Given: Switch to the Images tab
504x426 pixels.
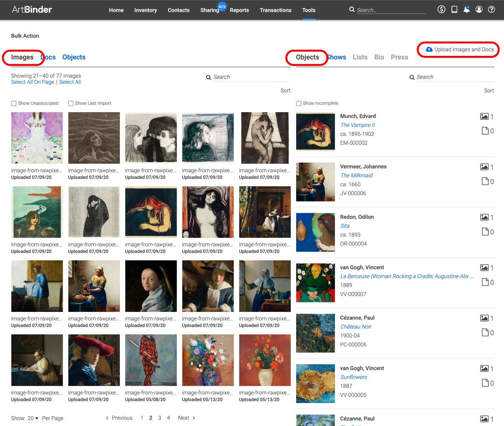Looking at the screenshot, I should tap(22, 57).
